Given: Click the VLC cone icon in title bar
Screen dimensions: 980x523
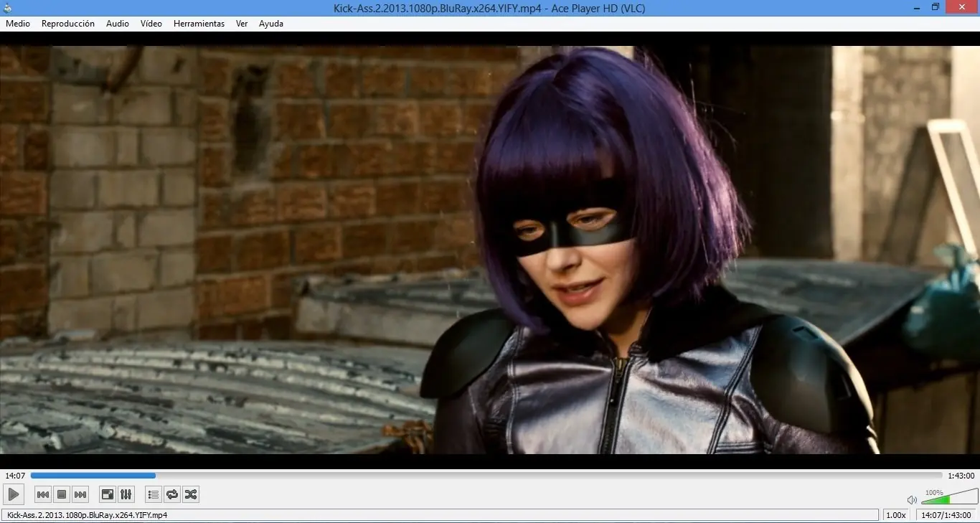Looking at the screenshot, I should [7, 8].
